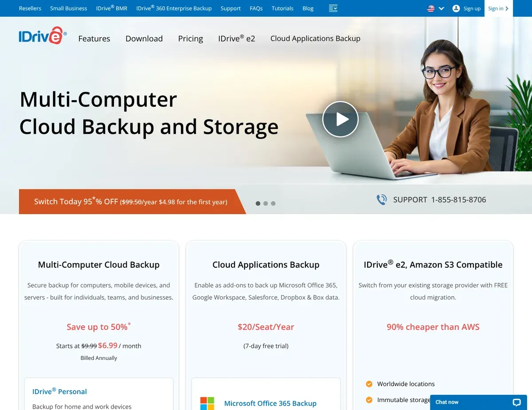Open the Pricing menu item
Screen dimensions: 532x410
tap(191, 39)
